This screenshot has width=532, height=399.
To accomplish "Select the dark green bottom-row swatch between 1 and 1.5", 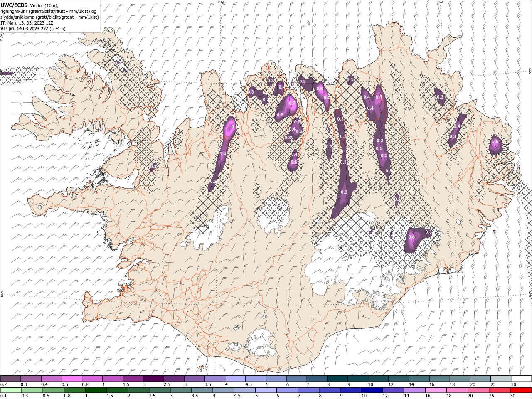I will click(x=96, y=390).
